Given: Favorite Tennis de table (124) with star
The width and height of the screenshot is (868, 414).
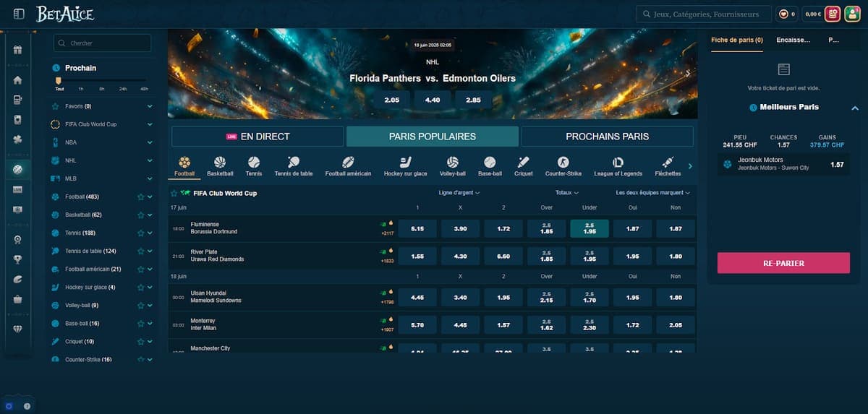Looking at the screenshot, I should click(x=141, y=251).
